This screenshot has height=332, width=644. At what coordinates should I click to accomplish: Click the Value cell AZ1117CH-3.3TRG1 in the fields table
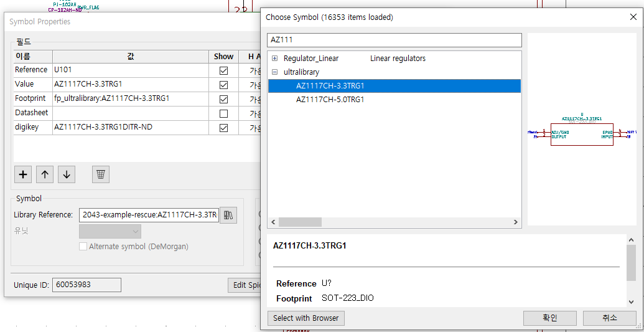(131, 84)
